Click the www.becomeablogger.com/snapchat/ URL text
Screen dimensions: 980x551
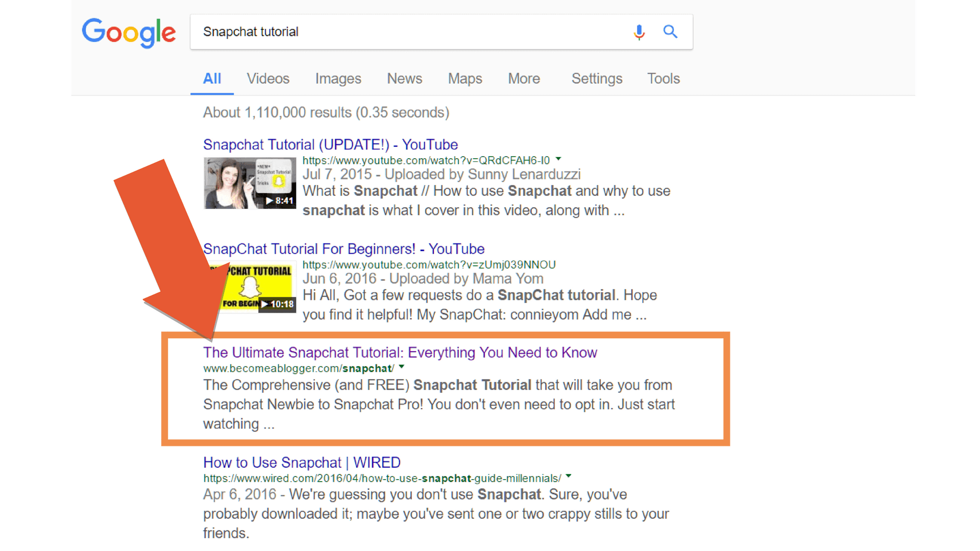[299, 368]
